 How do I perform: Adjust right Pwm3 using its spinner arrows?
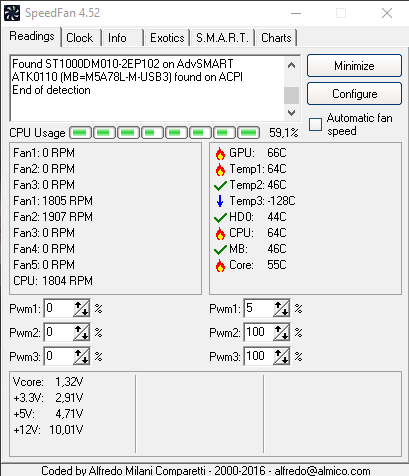(282, 356)
